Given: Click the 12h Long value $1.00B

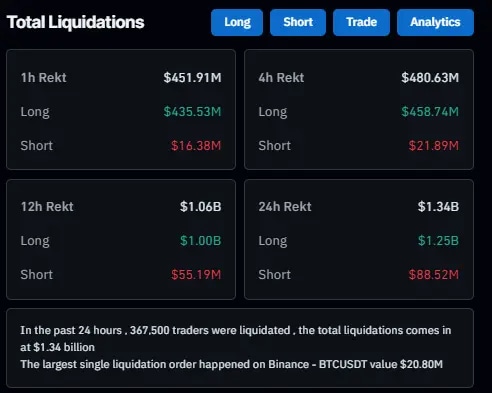Looking at the screenshot, I should pyautogui.click(x=201, y=241).
